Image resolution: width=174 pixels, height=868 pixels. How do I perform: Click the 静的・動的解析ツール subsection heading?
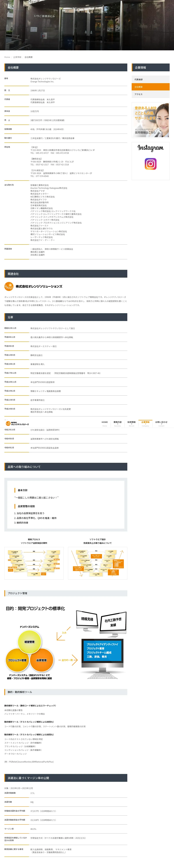pos(66,692)
